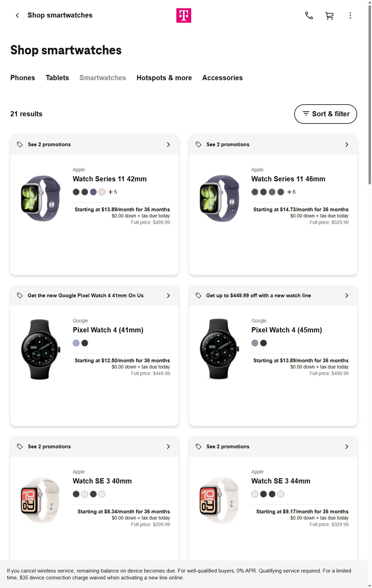Select the black color option for Pixel Watch 4 (45mm)
Viewport: 372px width, 588px height.
point(263,343)
